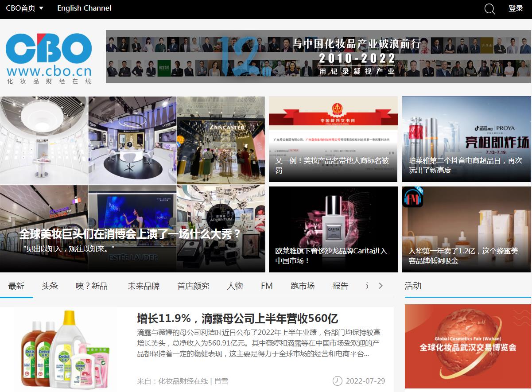Select the FM tab
Screen dimensions: 532x392
(267, 286)
